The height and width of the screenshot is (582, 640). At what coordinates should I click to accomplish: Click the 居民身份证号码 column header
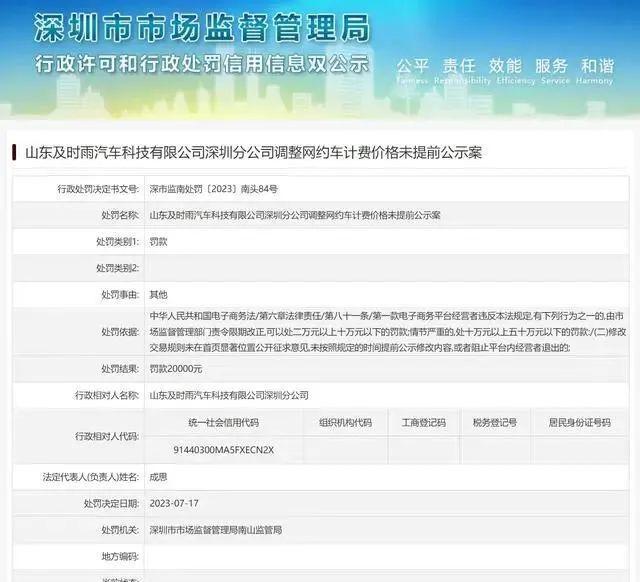click(579, 422)
